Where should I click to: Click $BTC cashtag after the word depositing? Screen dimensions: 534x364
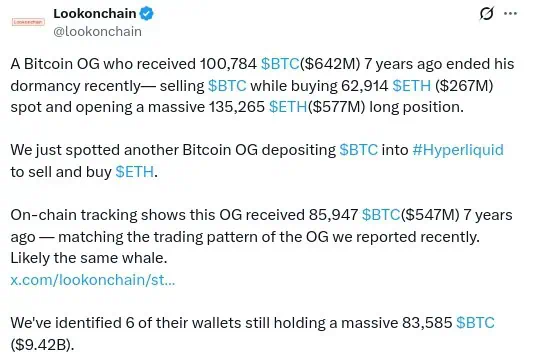pos(359,150)
